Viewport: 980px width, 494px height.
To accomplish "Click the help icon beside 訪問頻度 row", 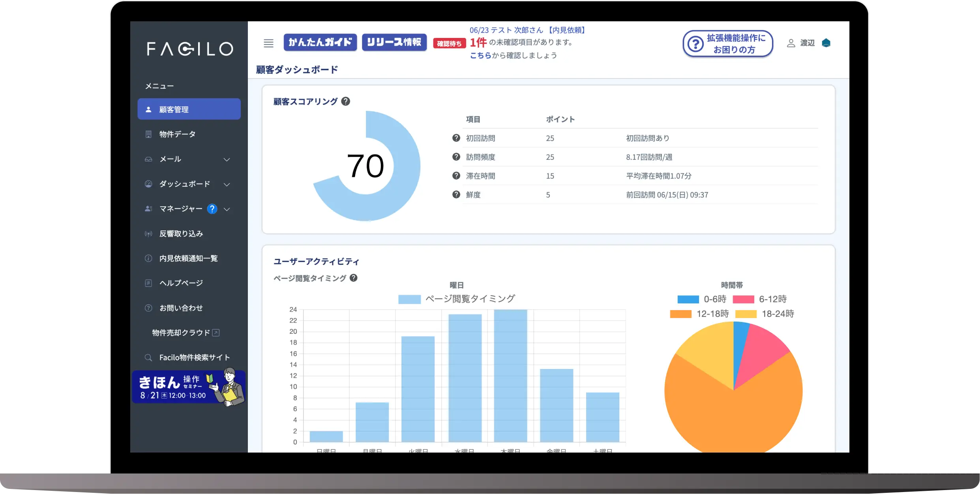I will (x=456, y=157).
